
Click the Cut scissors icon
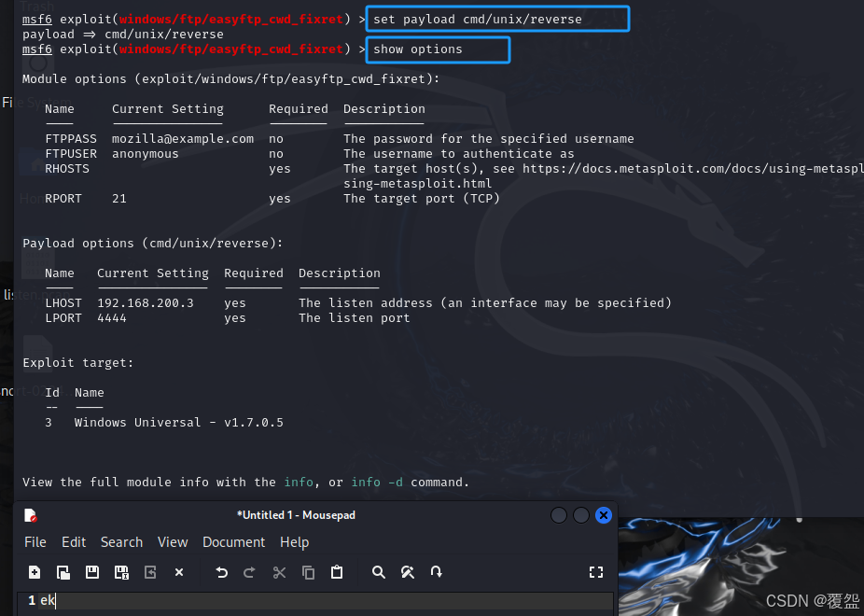[x=279, y=572]
